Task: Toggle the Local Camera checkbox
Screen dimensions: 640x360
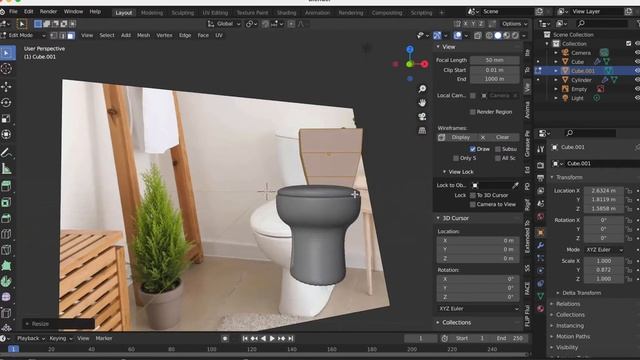Action: [x=473, y=96]
